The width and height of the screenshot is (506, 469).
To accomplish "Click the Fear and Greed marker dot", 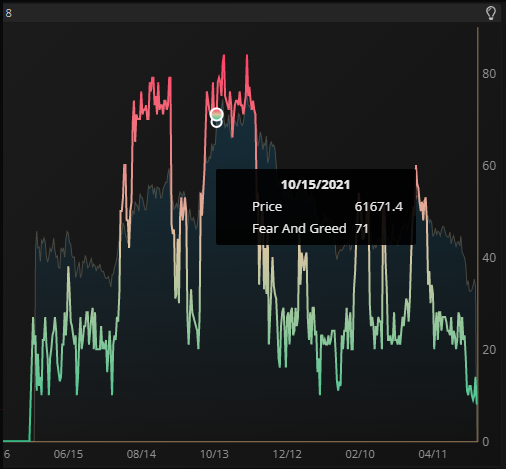I will pyautogui.click(x=217, y=114).
